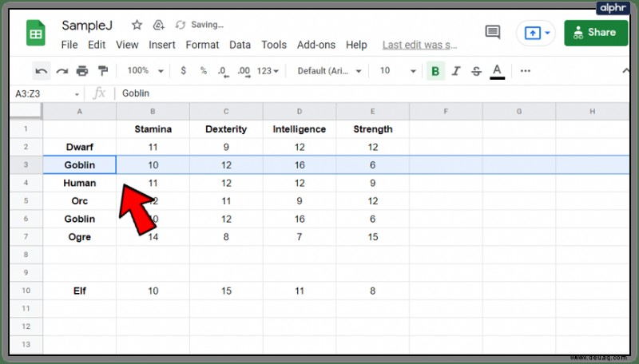Star the SampleJ document
639x364 pixels.
(x=137, y=25)
